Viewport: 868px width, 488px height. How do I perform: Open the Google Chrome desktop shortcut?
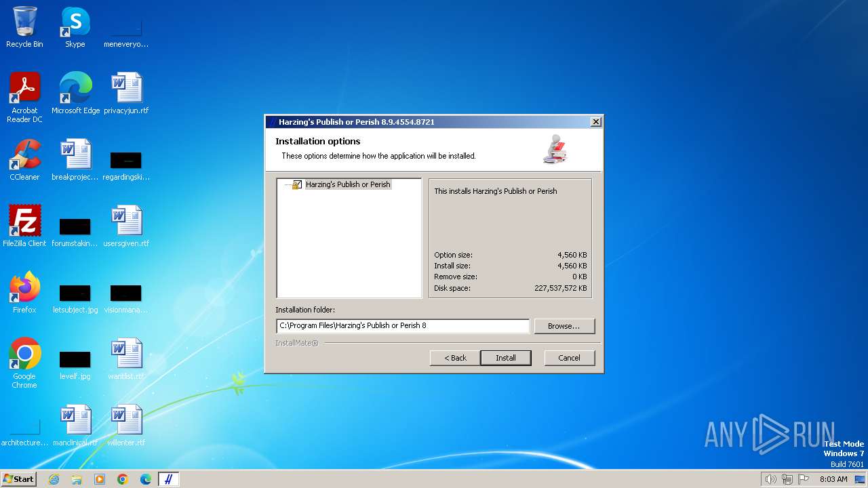click(24, 363)
